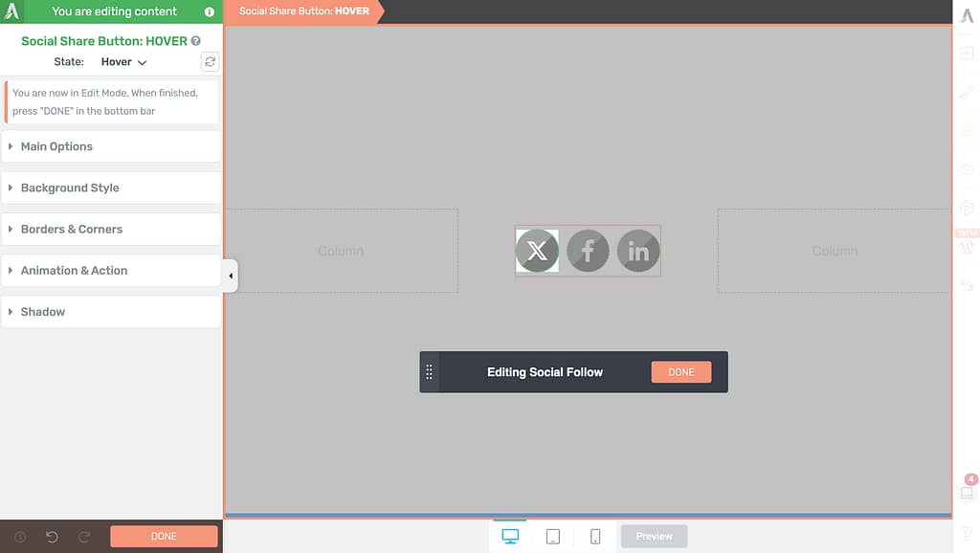This screenshot has width=980, height=553.
Task: Grab the drag handle on Editing Social Follow bar
Action: pos(430,372)
